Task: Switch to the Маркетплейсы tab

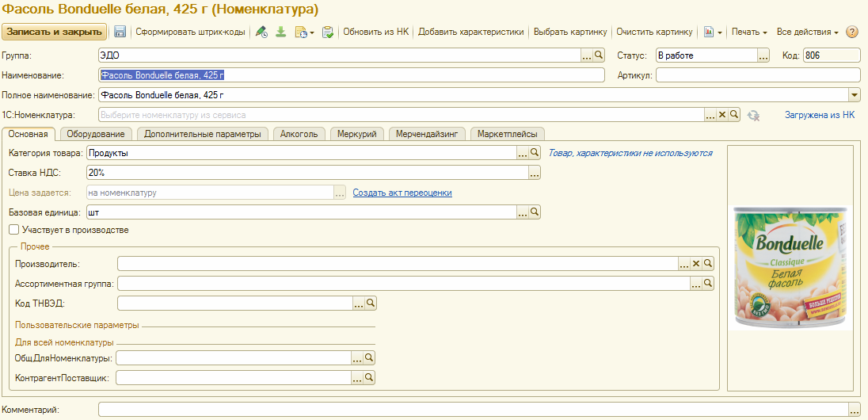Action: tap(508, 134)
